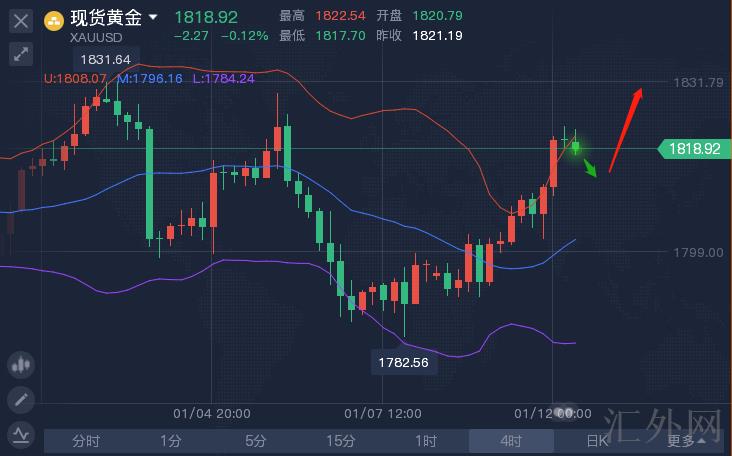The height and width of the screenshot is (456, 732).
Task: Switch to 5分 candle interval
Action: point(256,440)
